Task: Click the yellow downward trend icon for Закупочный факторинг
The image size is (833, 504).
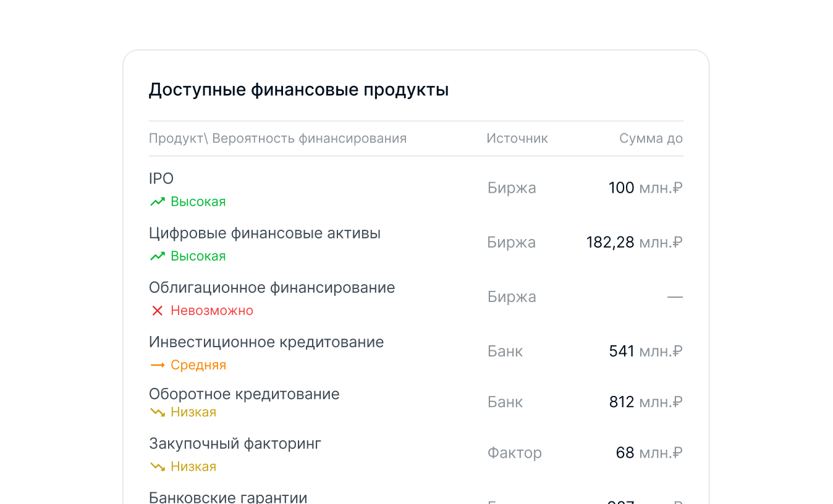Action: [158, 466]
